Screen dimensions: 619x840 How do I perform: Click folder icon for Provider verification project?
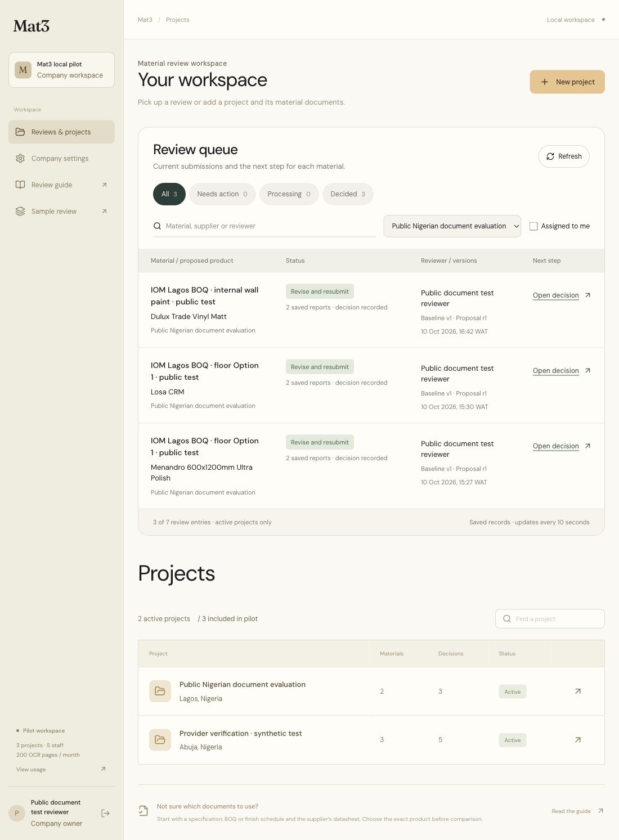[160, 739]
